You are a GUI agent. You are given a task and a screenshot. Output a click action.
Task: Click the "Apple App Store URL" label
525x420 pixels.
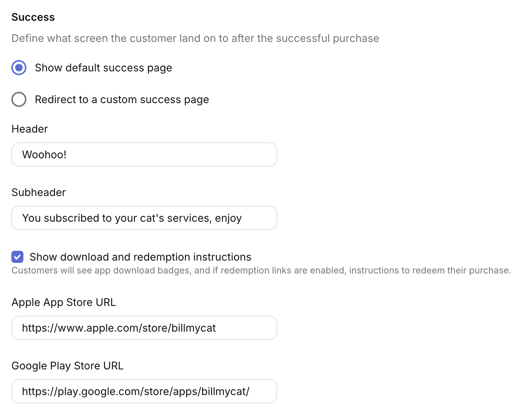click(x=63, y=303)
